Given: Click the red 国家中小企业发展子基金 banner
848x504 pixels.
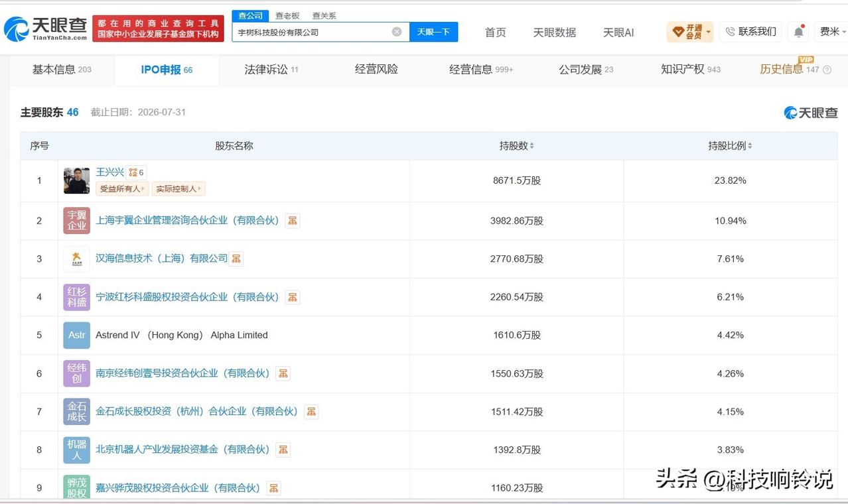Looking at the screenshot, I should pos(158,29).
